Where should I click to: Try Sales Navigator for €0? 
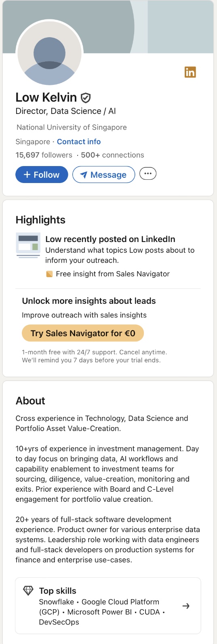83,333
